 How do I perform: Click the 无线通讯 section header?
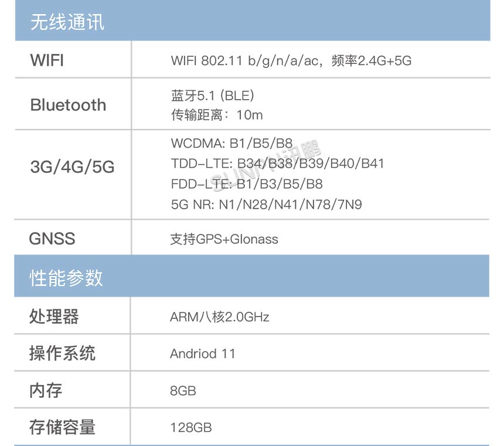coord(67,23)
